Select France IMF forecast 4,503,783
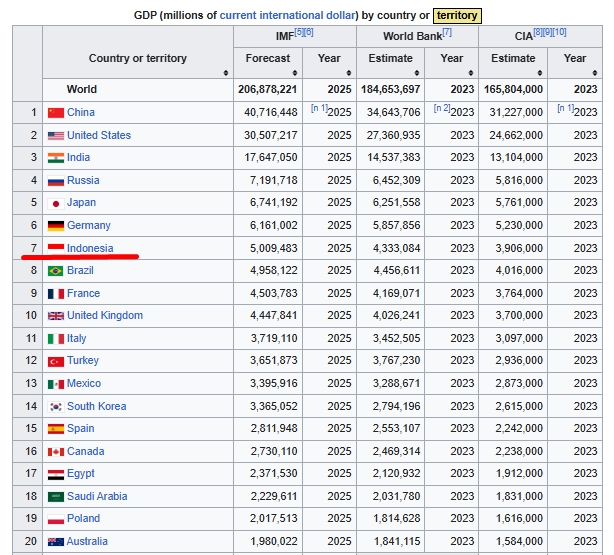 (274, 293)
